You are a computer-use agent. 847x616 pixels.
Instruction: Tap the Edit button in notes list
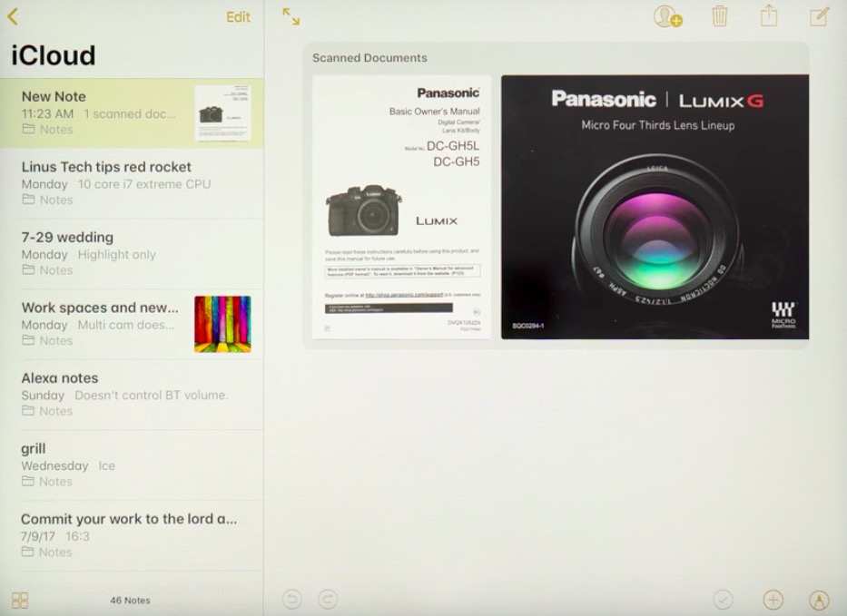click(238, 17)
